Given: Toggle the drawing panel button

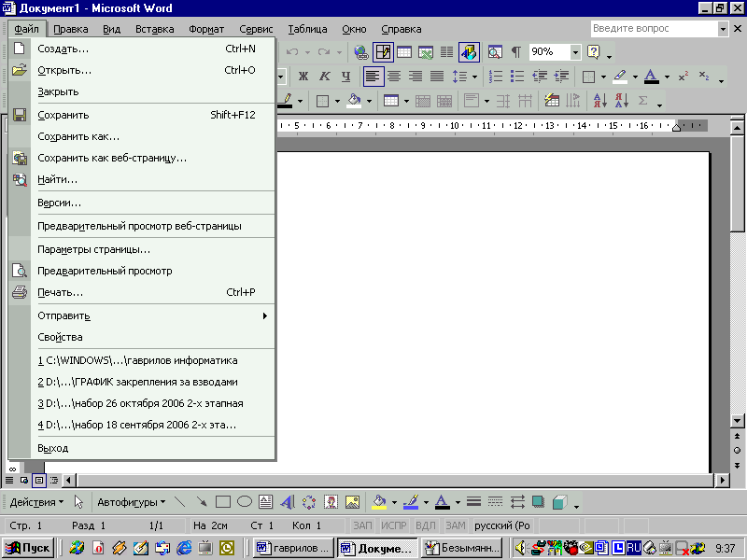Looking at the screenshot, I should tap(469, 52).
